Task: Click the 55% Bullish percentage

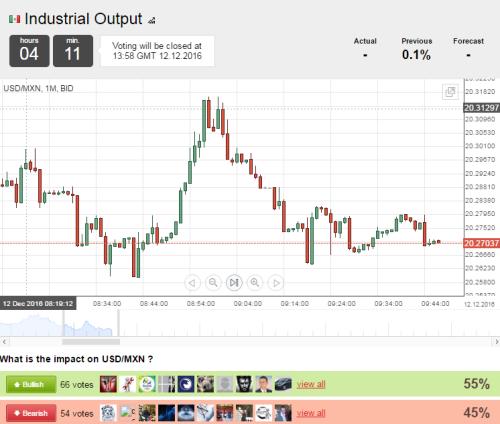Action: pos(477,384)
